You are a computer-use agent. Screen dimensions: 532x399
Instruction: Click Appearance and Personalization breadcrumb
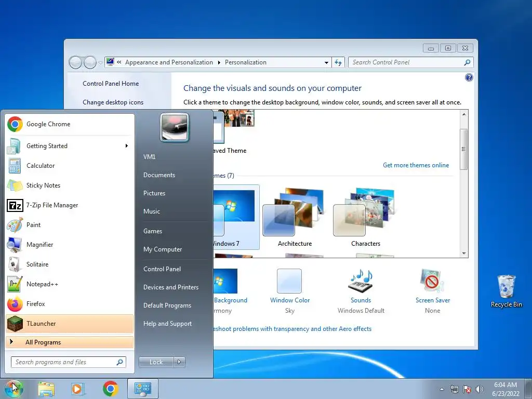tap(169, 62)
